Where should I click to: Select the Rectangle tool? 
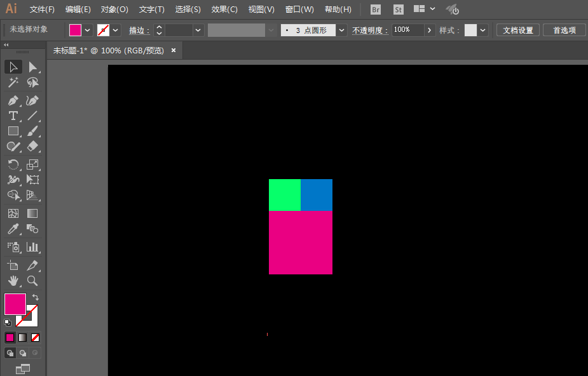[13, 131]
